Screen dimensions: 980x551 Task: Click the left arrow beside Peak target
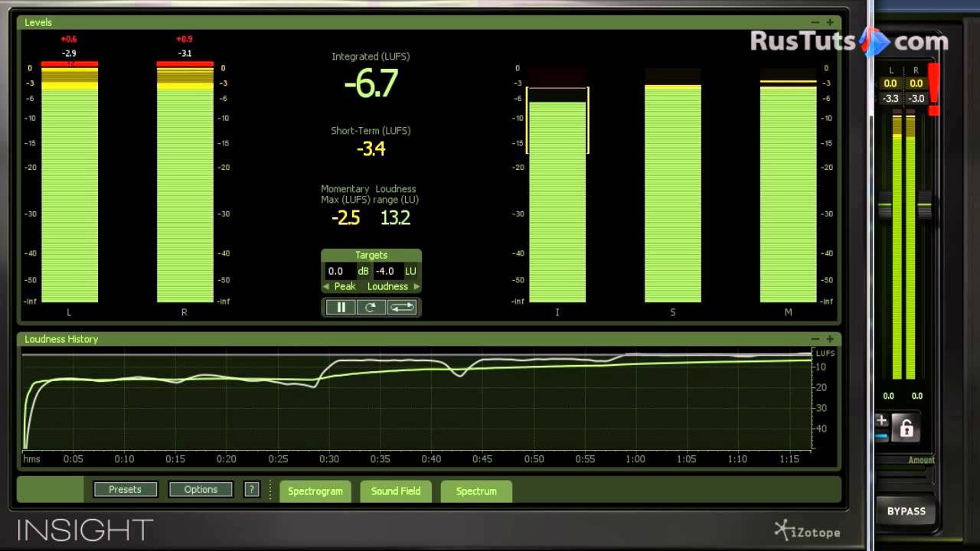[326, 286]
